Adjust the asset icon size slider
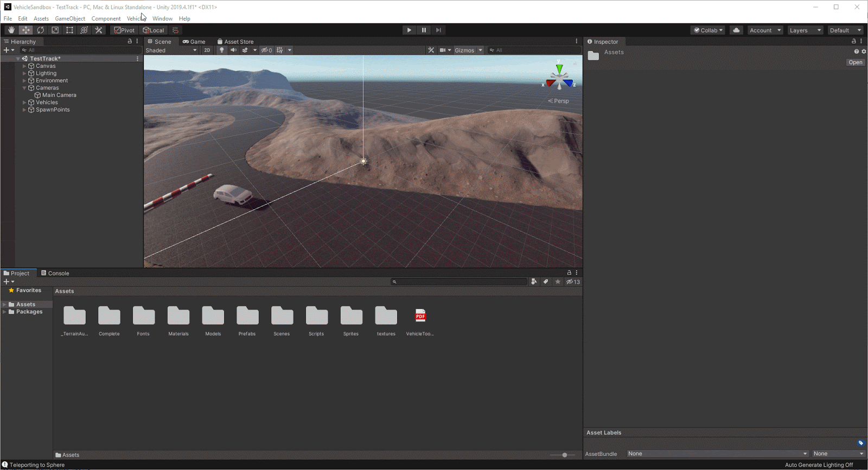This screenshot has width=868, height=470. (564, 455)
